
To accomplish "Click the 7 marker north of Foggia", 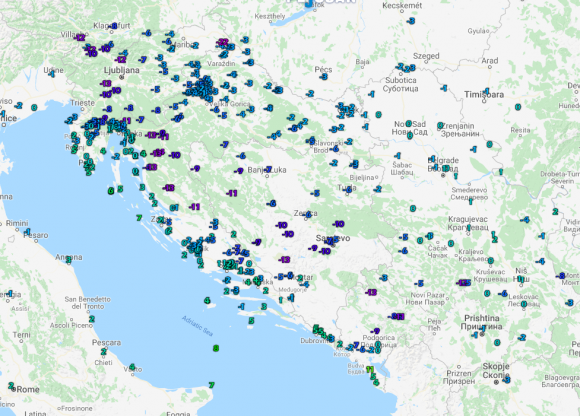I will tap(212, 385).
